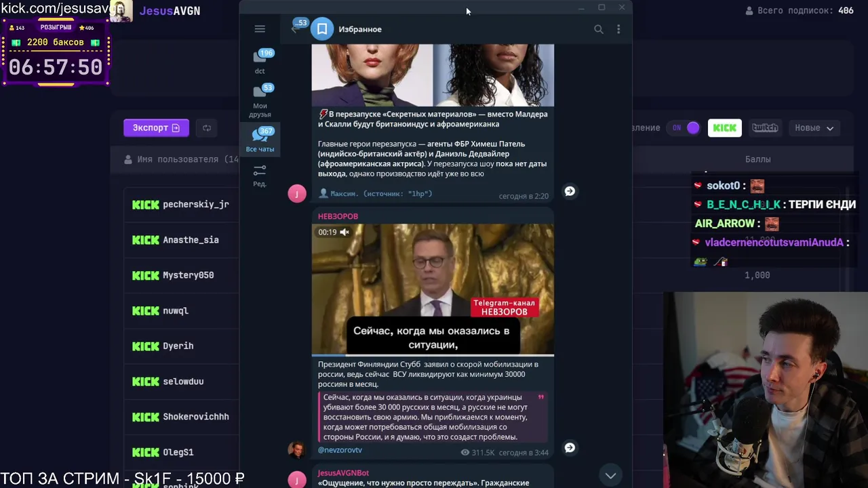
Task: Share the Невзоров post via arrow
Action: pos(570,447)
